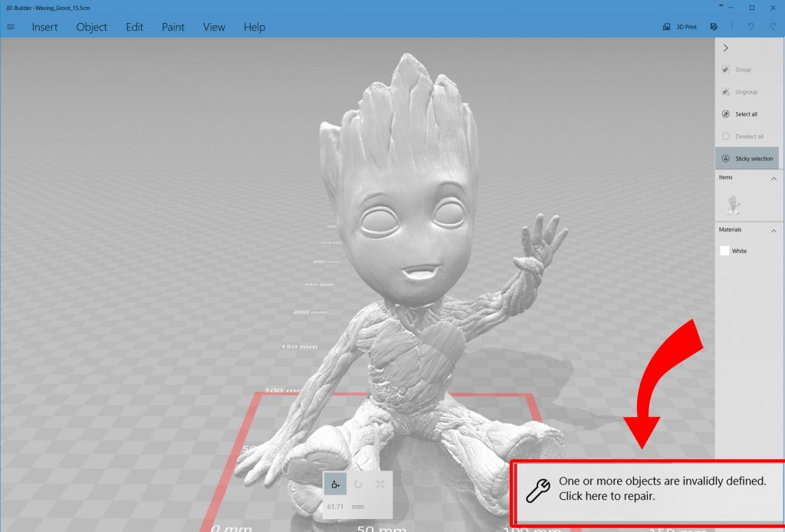Open the Object menu
785x532 pixels.
(x=91, y=27)
